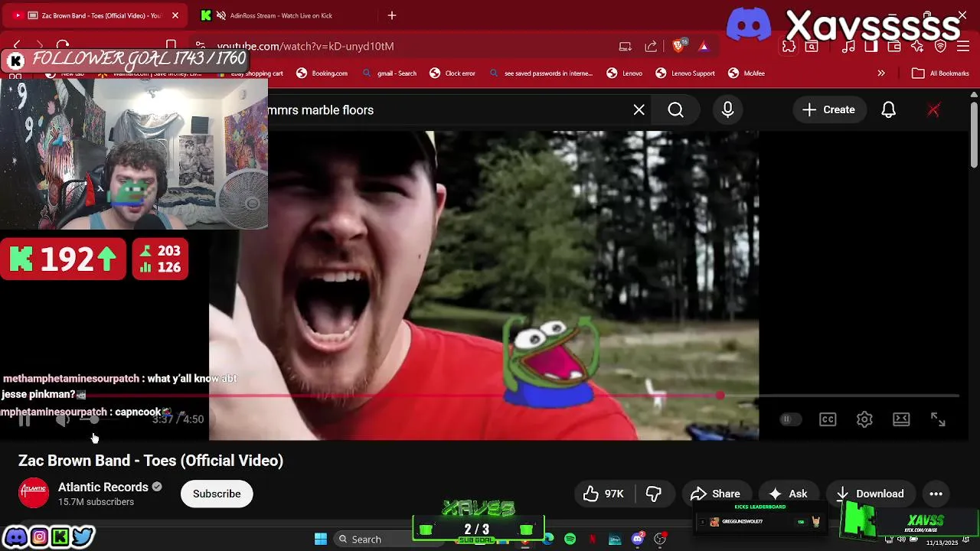Clear the YouTube search box text
The height and width of the screenshot is (551, 980).
pos(639,110)
